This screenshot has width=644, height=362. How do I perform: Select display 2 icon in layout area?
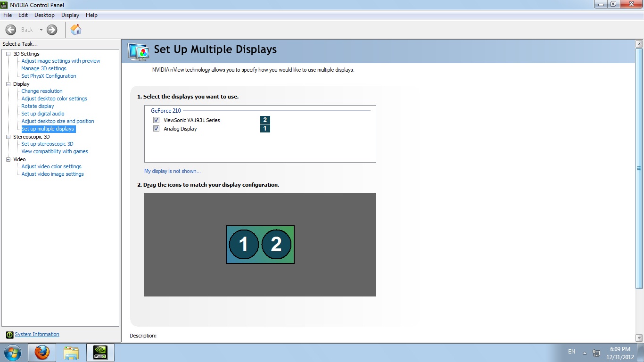tap(276, 244)
